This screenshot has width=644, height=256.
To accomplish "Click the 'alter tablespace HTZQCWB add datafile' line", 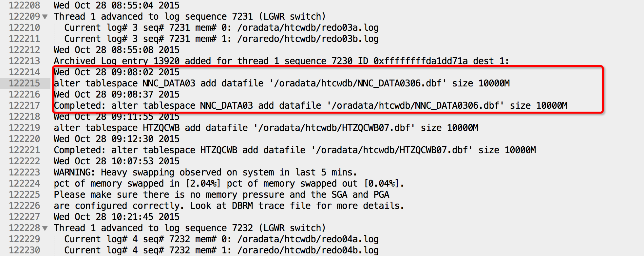I will pyautogui.click(x=266, y=128).
